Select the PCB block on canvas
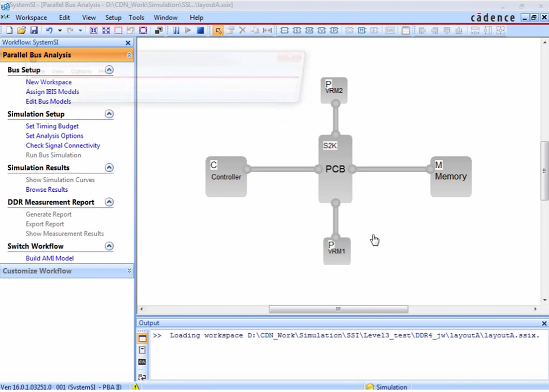This screenshot has width=549, height=392. pyautogui.click(x=336, y=169)
